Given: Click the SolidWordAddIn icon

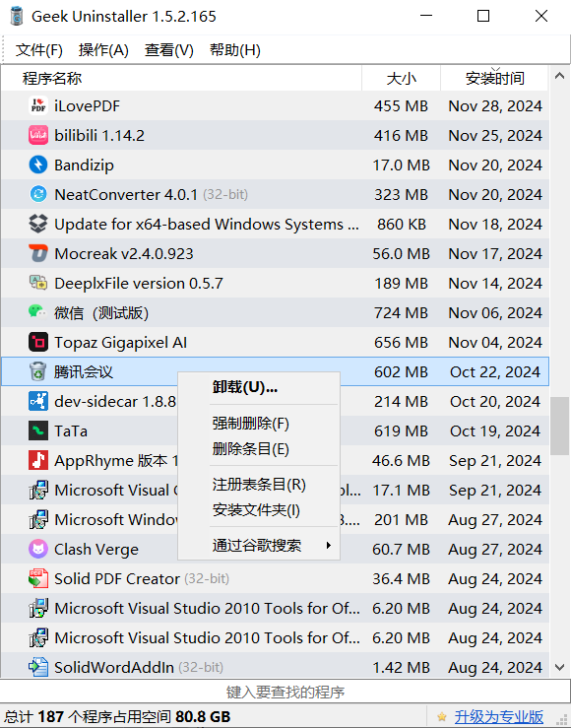Looking at the screenshot, I should click(x=38, y=667).
